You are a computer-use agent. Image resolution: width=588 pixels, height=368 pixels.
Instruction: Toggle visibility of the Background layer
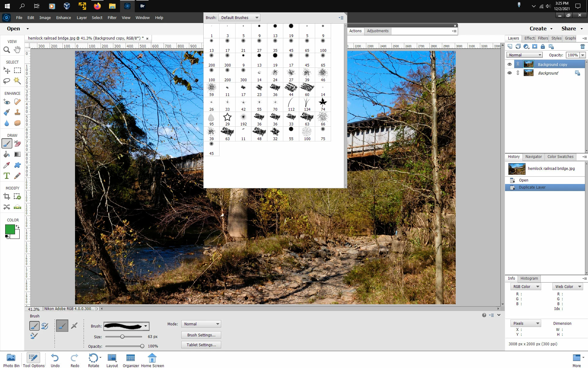point(509,73)
